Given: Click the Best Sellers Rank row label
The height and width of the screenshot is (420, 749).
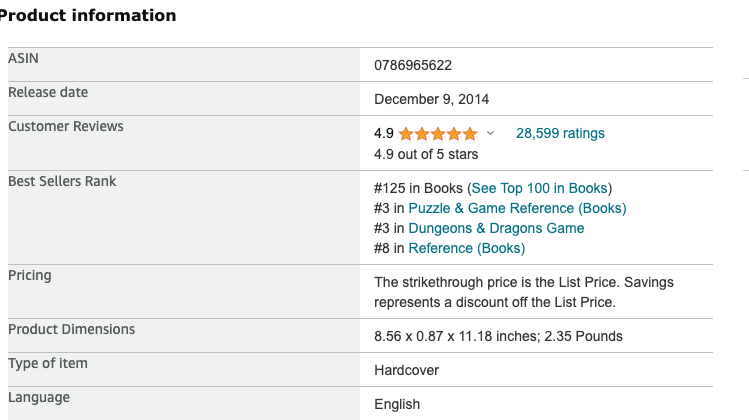Looking at the screenshot, I should pos(62,181).
